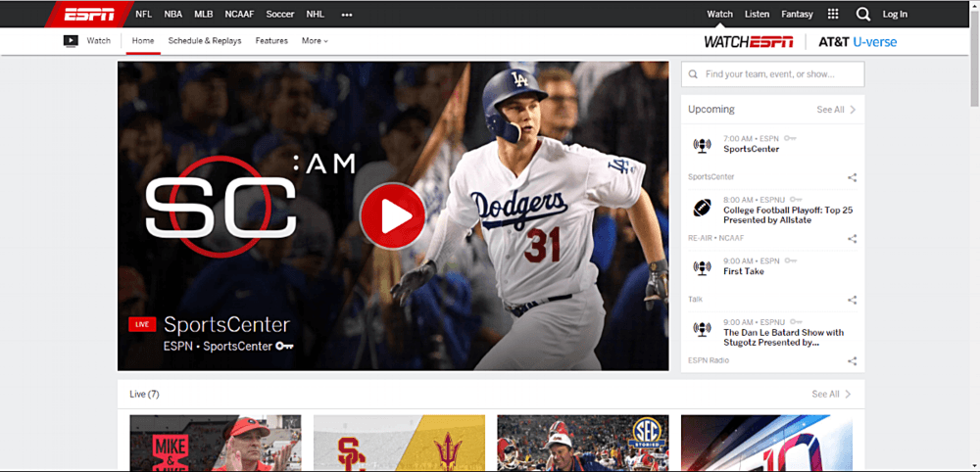Click the chevron next to Live See All
Viewport: 980px width, 472px height.
(848, 395)
